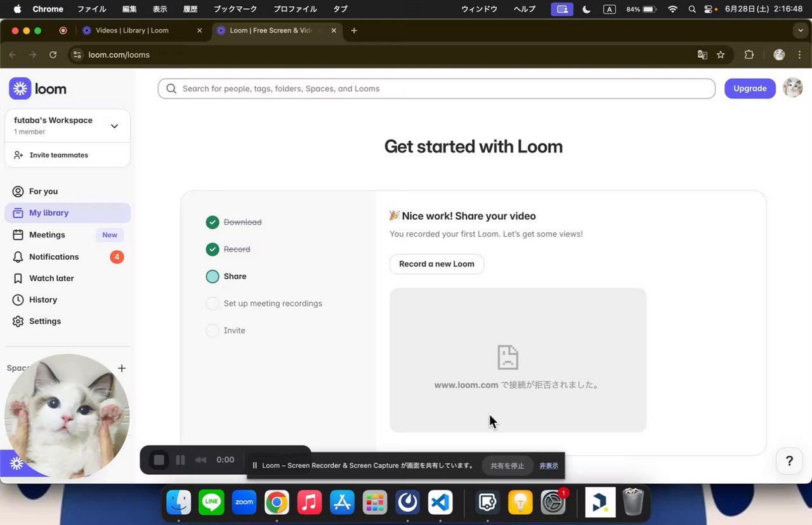Image resolution: width=812 pixels, height=525 pixels.
Task: Click the site information icon
Action: point(77,55)
